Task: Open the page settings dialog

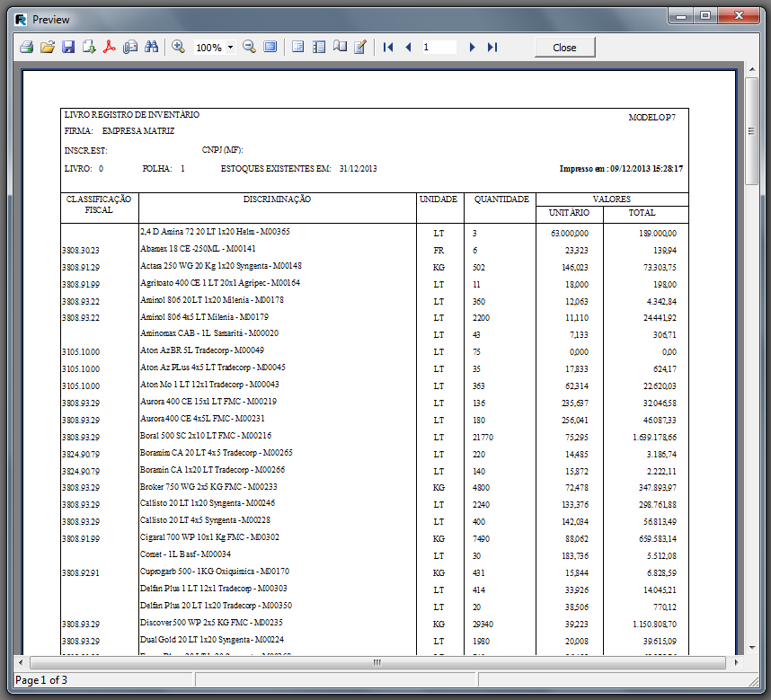Action: tap(340, 48)
